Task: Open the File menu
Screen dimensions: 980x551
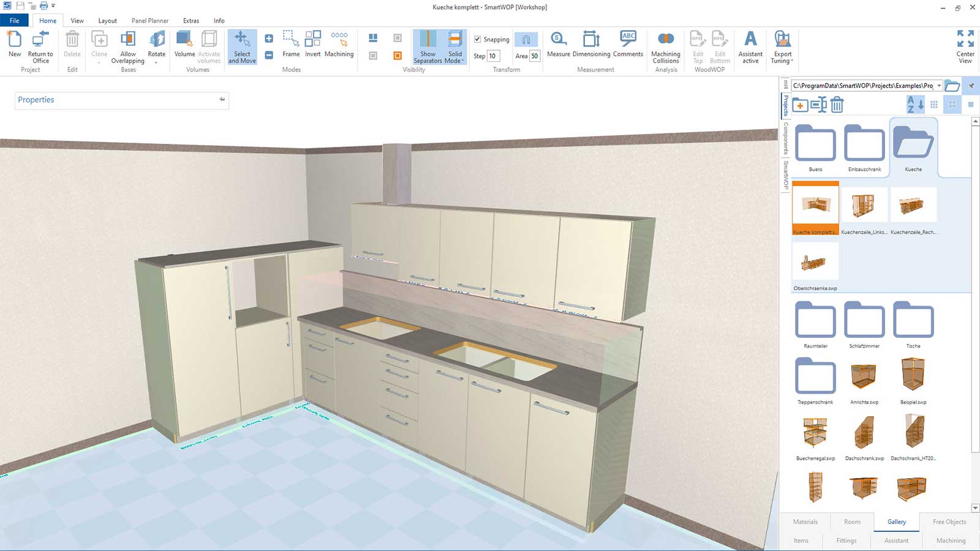Action: click(x=14, y=21)
